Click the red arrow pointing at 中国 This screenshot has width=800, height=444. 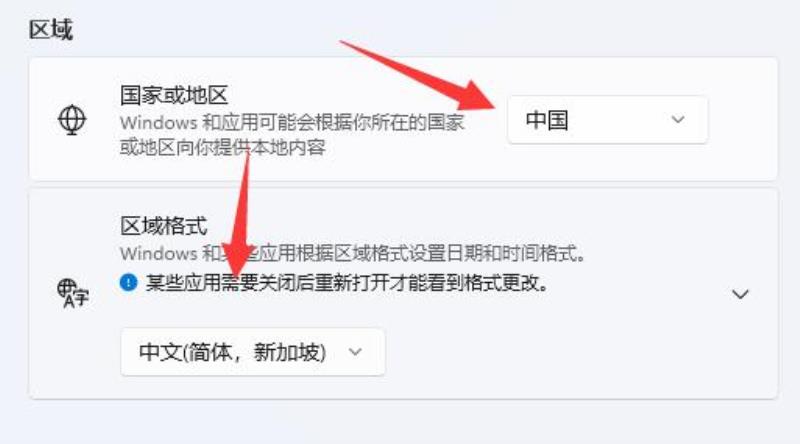(418, 76)
